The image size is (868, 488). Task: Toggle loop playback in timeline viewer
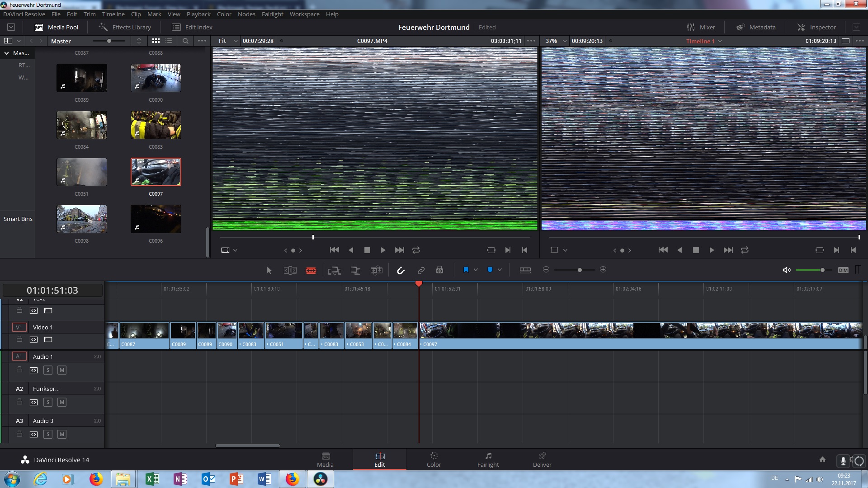coord(745,250)
